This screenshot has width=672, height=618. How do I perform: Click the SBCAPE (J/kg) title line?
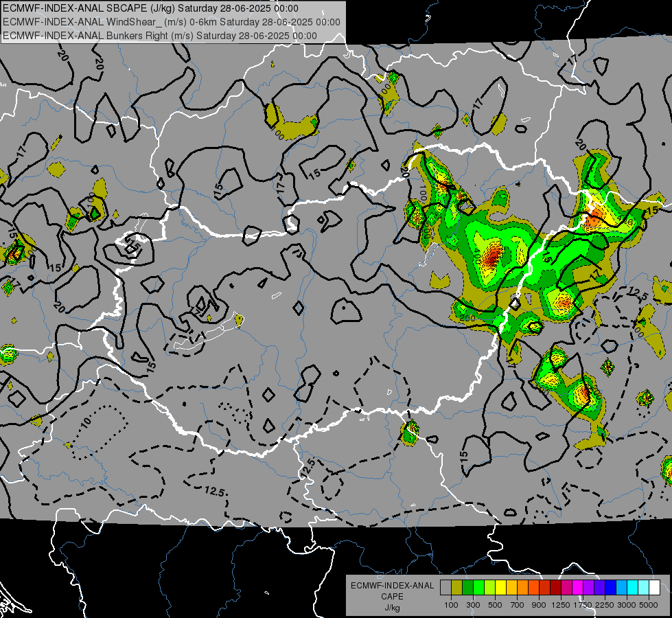pyautogui.click(x=150, y=8)
